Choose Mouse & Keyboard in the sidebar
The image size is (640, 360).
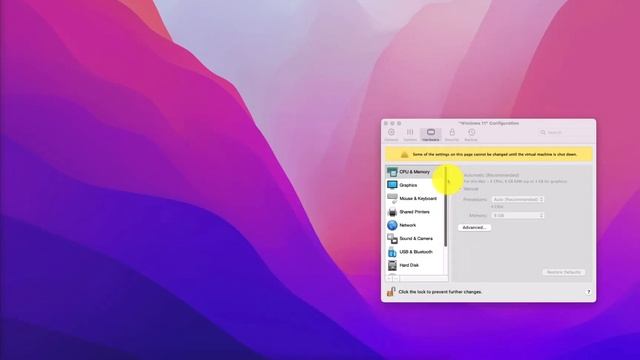(414, 198)
